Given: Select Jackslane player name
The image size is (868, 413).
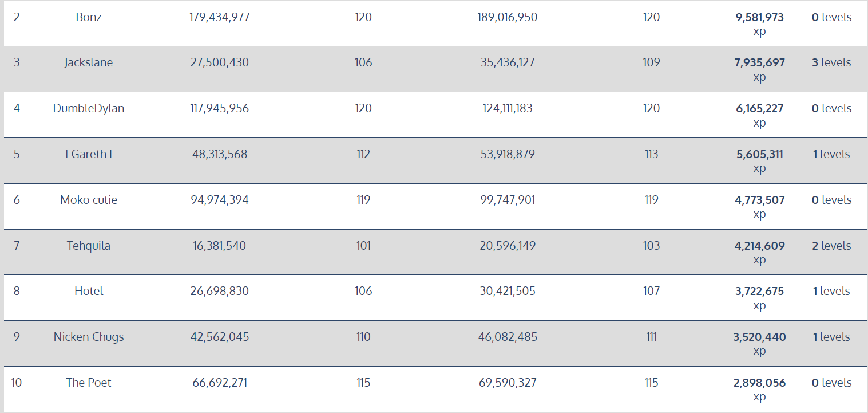Looking at the screenshot, I should pos(89,62).
